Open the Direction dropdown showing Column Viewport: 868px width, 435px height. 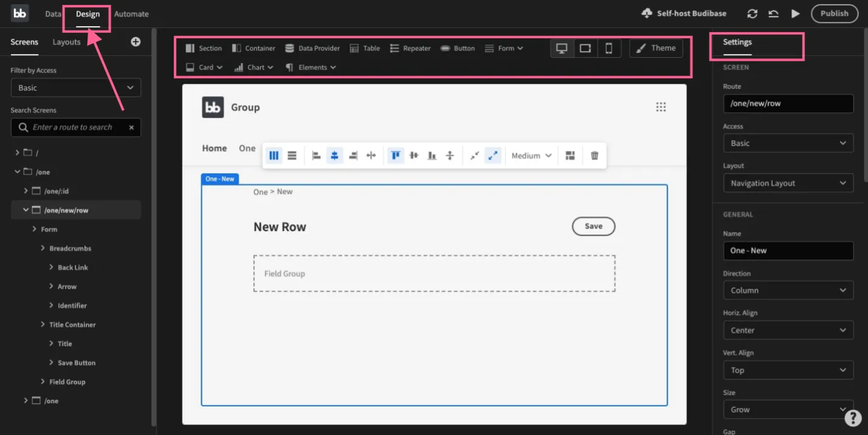[788, 290]
